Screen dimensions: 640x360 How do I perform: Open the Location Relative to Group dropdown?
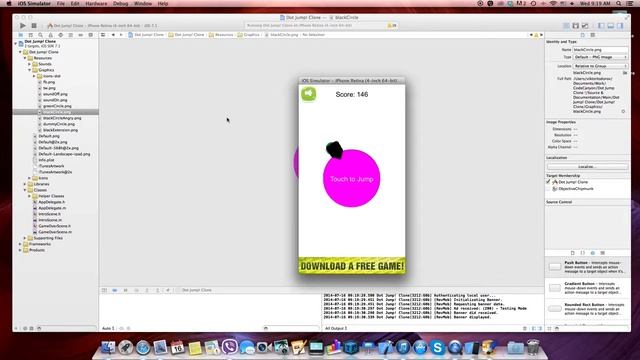[x=600, y=66]
